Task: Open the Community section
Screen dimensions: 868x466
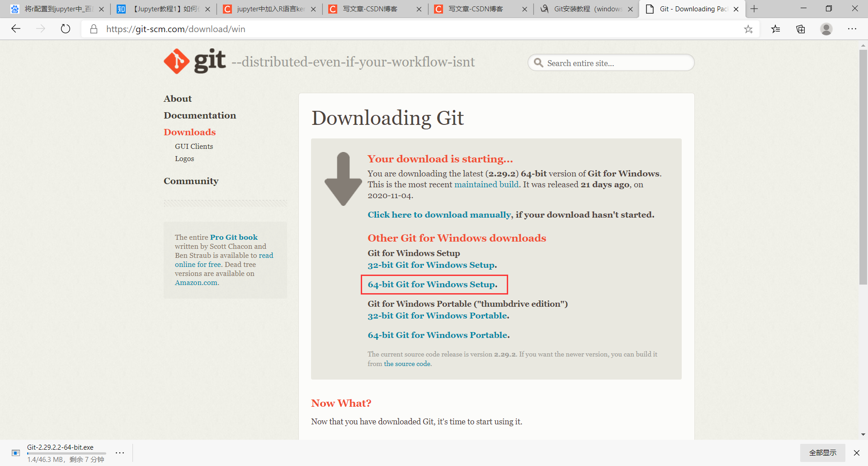Action: [x=191, y=181]
